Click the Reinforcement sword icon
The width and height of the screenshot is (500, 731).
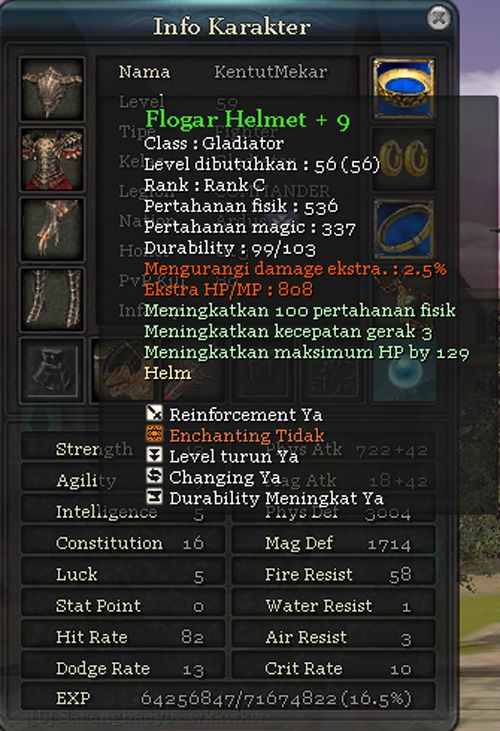pyautogui.click(x=154, y=414)
